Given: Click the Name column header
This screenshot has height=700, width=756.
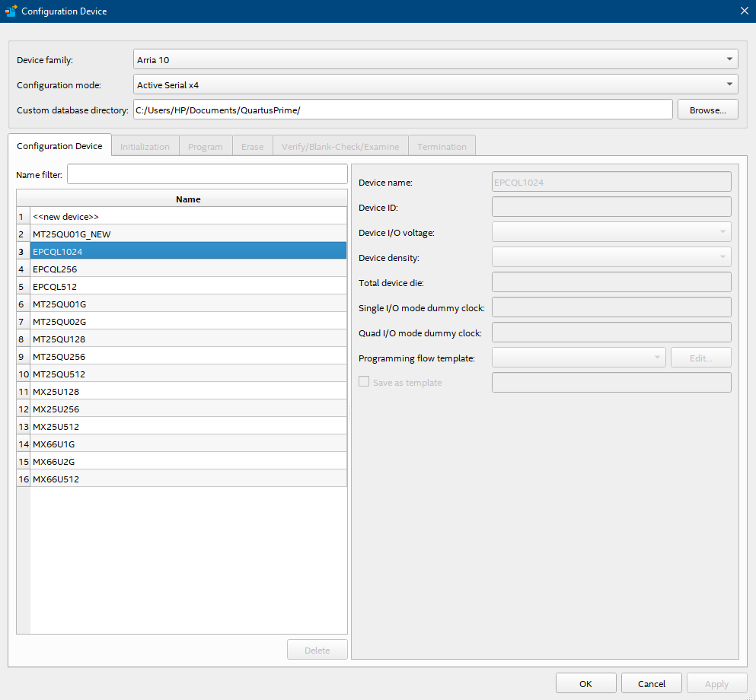Looking at the screenshot, I should tap(188, 199).
